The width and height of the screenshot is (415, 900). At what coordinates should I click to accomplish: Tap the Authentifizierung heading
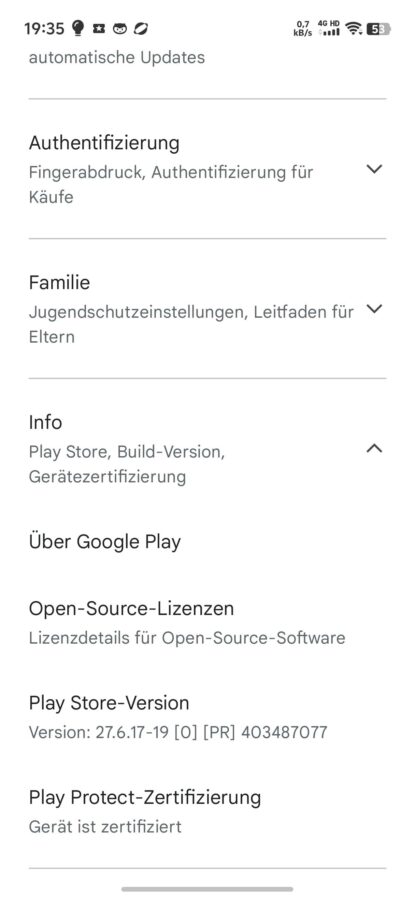click(104, 143)
